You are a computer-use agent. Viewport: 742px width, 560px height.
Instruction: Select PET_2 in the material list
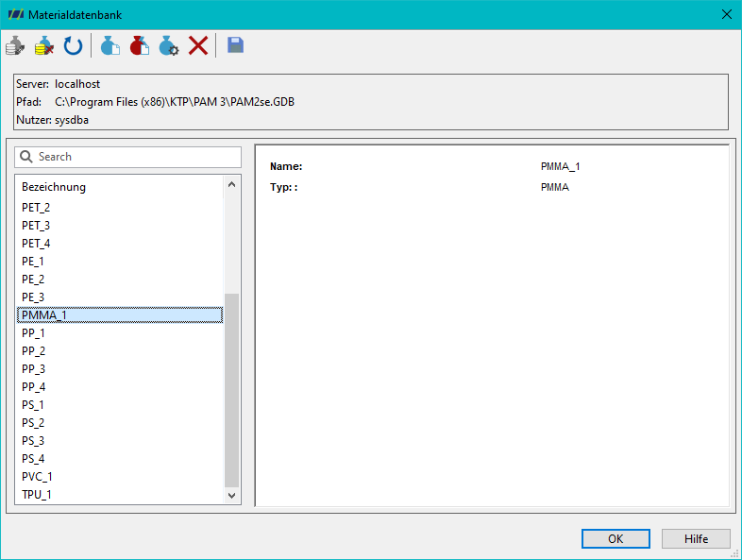coord(120,208)
